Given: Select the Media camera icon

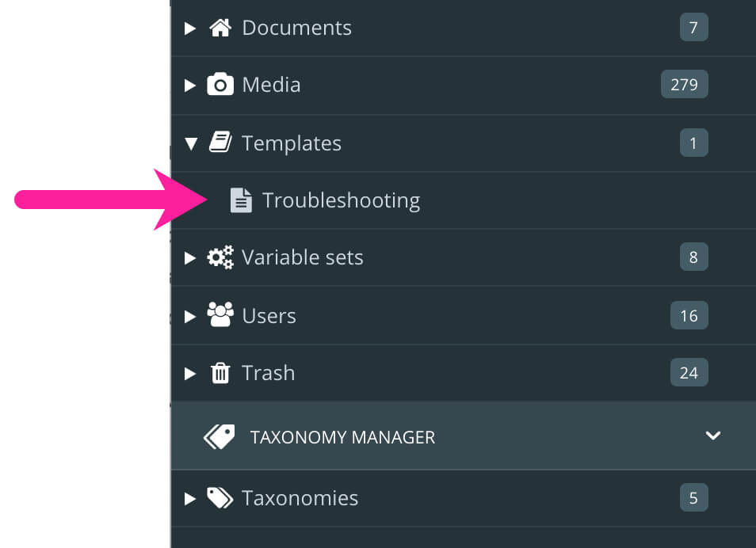Looking at the screenshot, I should (x=221, y=84).
